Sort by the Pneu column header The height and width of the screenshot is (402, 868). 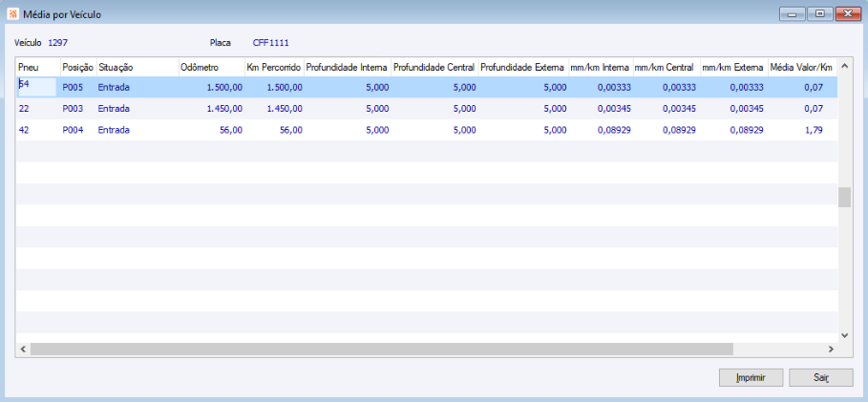38,67
